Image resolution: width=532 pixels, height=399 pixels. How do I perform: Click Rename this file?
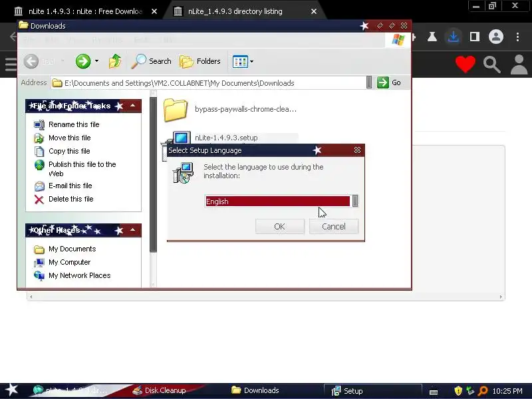(74, 124)
